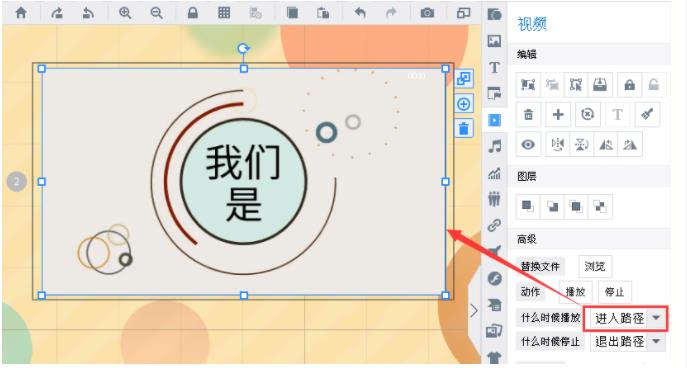Click the 停止 stop action button
The image size is (687, 368).
pyautogui.click(x=614, y=291)
